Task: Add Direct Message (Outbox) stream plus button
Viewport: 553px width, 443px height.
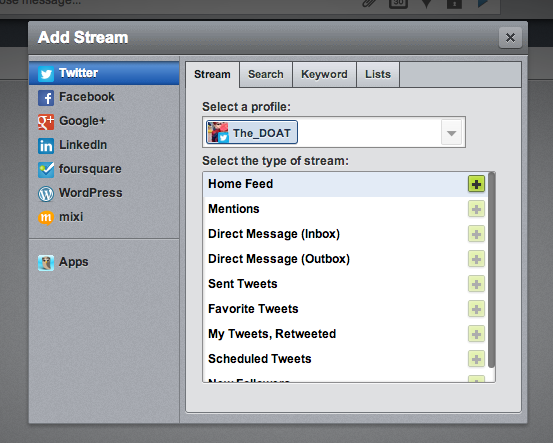Action: [476, 259]
